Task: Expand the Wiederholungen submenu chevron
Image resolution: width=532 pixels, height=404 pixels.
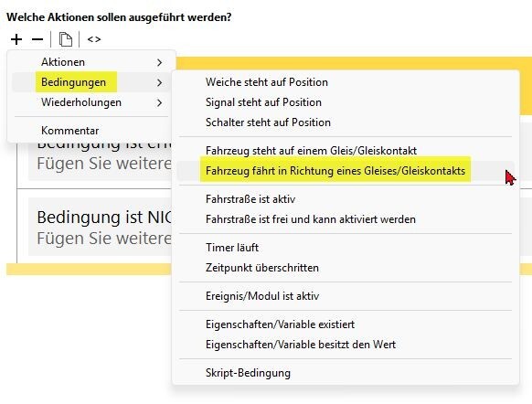Action: 159,102
